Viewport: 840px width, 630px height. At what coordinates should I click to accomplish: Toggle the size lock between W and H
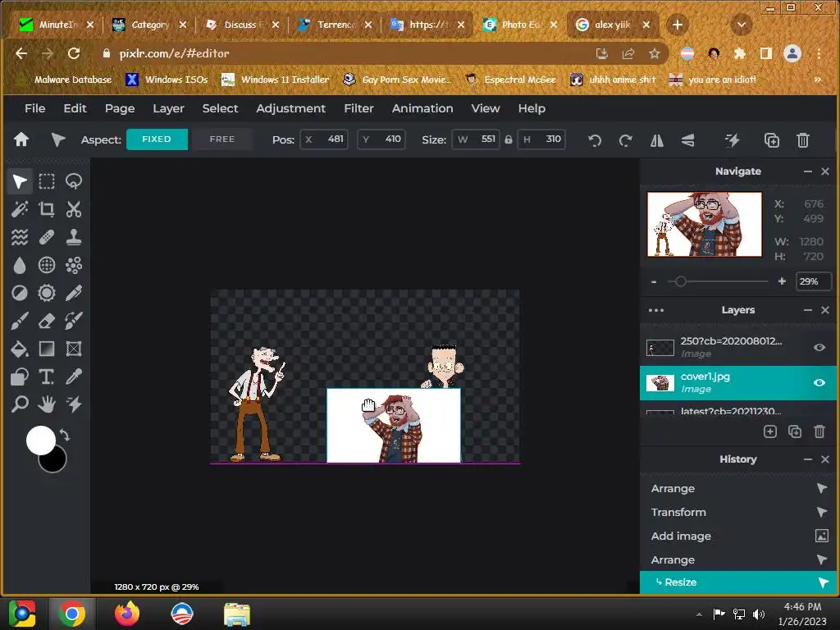tap(509, 139)
